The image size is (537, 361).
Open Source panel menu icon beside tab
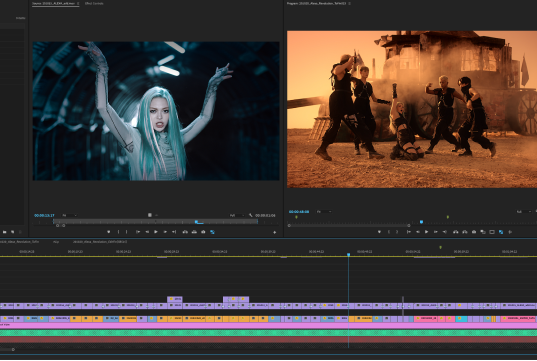tap(78, 3)
